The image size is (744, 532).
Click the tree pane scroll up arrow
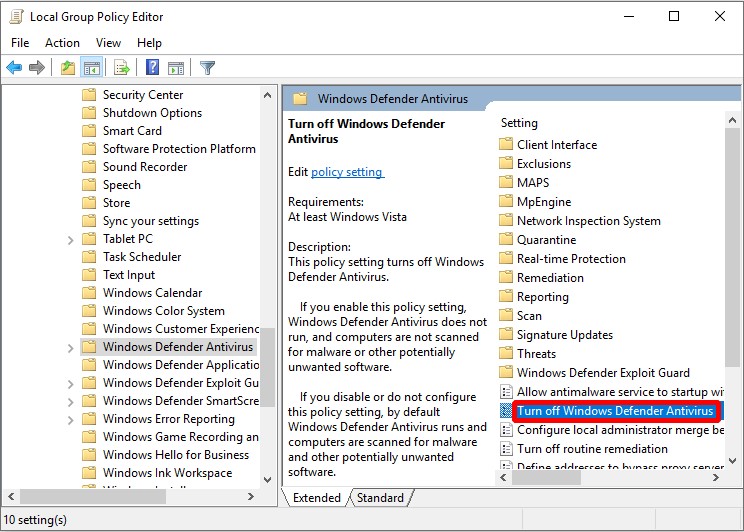pyautogui.click(x=268, y=95)
